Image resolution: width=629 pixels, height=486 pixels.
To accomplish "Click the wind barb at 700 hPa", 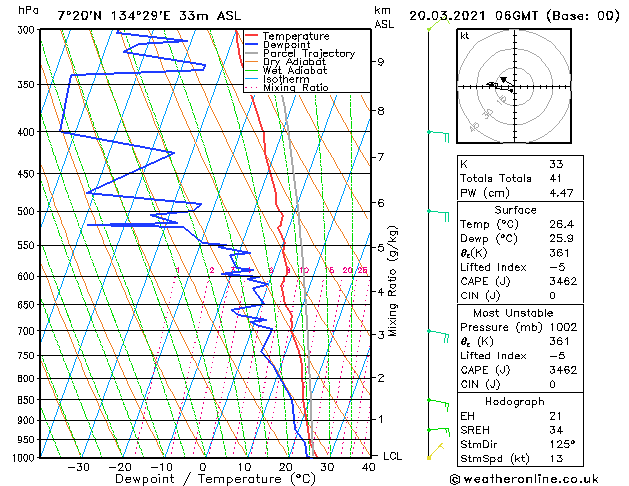I will (x=438, y=336).
